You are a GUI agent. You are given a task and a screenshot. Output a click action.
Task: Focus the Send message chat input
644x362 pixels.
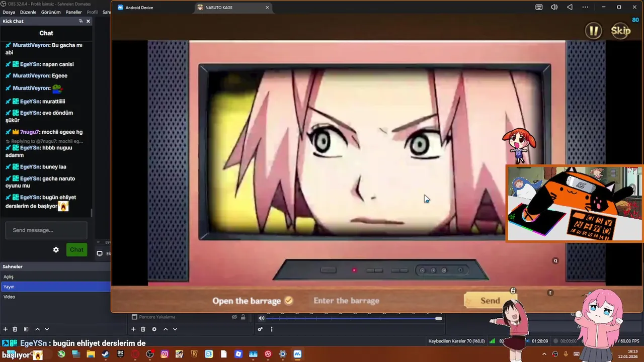[x=46, y=230]
